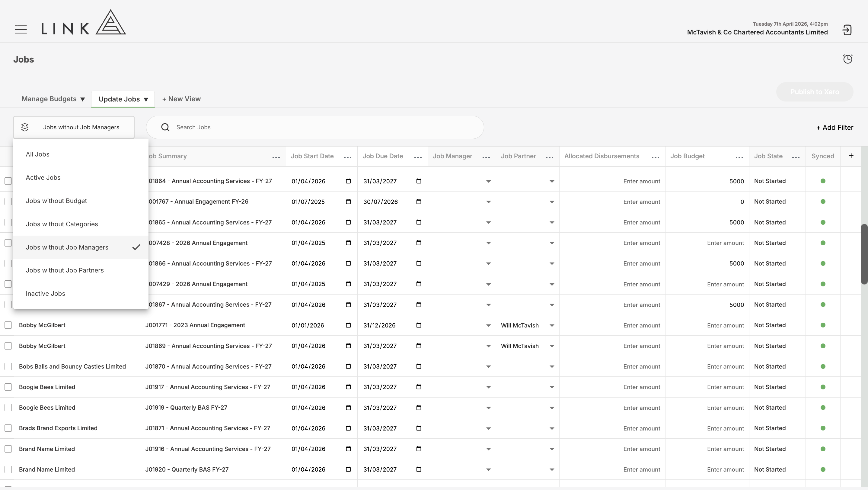Open Job Start Date column options
Image resolution: width=868 pixels, height=490 pixels.
click(348, 157)
